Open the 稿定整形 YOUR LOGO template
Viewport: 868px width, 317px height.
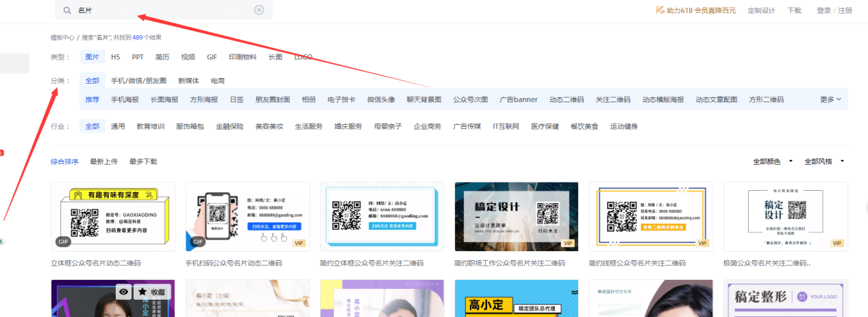click(x=786, y=298)
